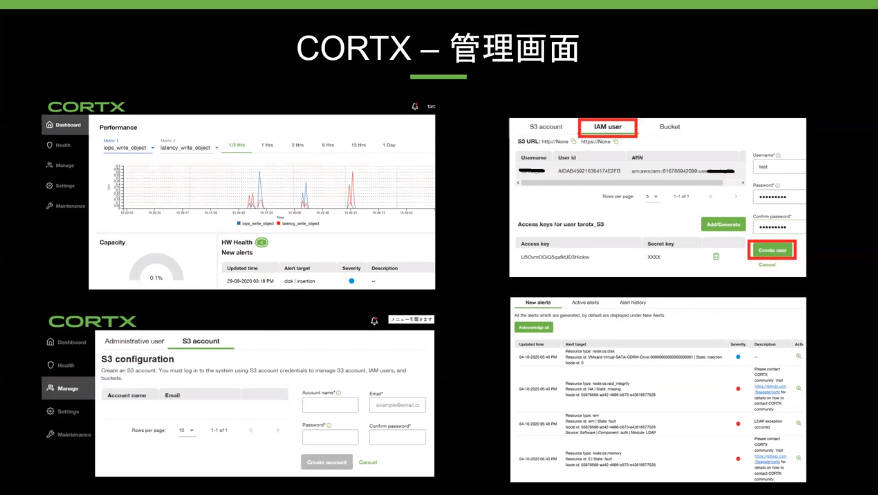Open rows per page dropdown in S3 account table
Viewport: 878px width, 495px height.
(x=186, y=430)
